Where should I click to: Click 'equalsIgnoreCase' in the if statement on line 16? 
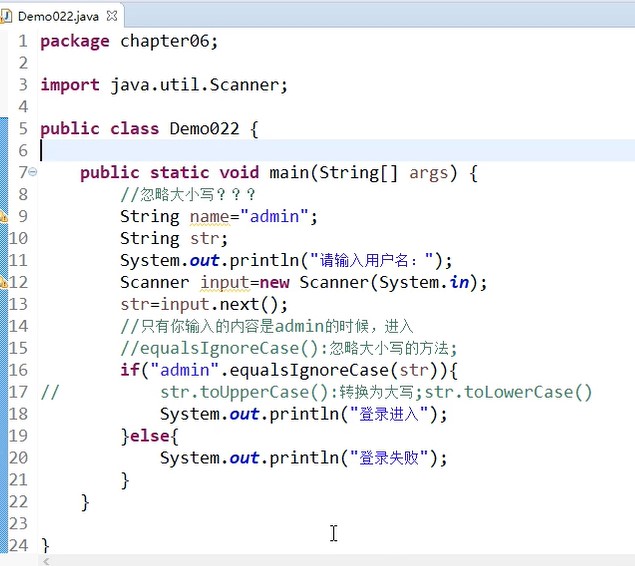click(309, 370)
